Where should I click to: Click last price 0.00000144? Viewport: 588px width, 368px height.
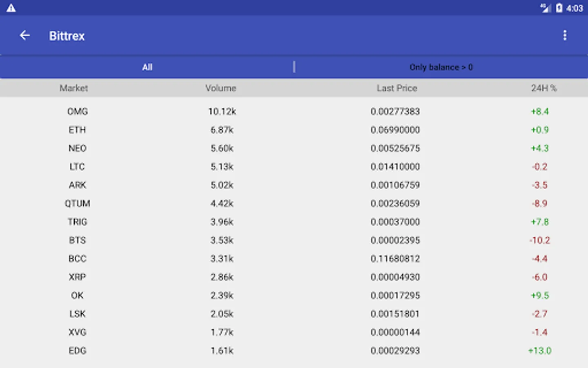coord(395,332)
